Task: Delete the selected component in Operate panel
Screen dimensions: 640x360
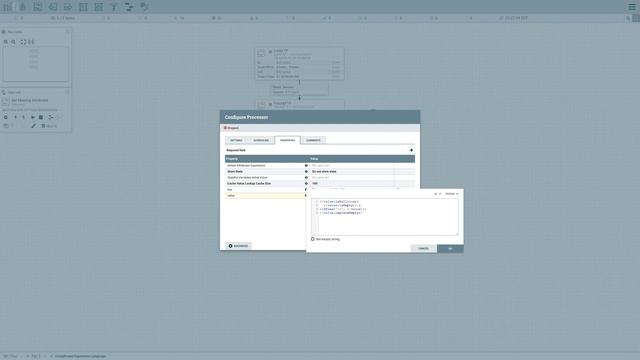Action: tap(49, 126)
